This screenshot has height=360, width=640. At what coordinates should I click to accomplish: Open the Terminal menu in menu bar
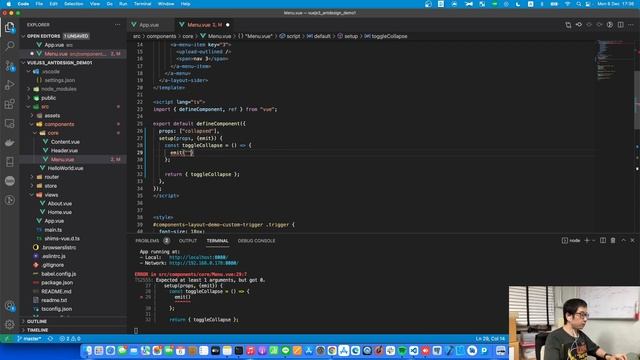142,4
